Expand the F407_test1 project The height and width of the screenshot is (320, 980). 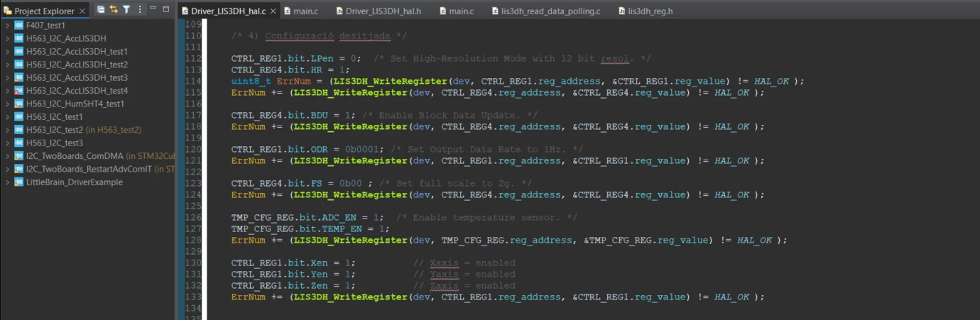[7, 26]
